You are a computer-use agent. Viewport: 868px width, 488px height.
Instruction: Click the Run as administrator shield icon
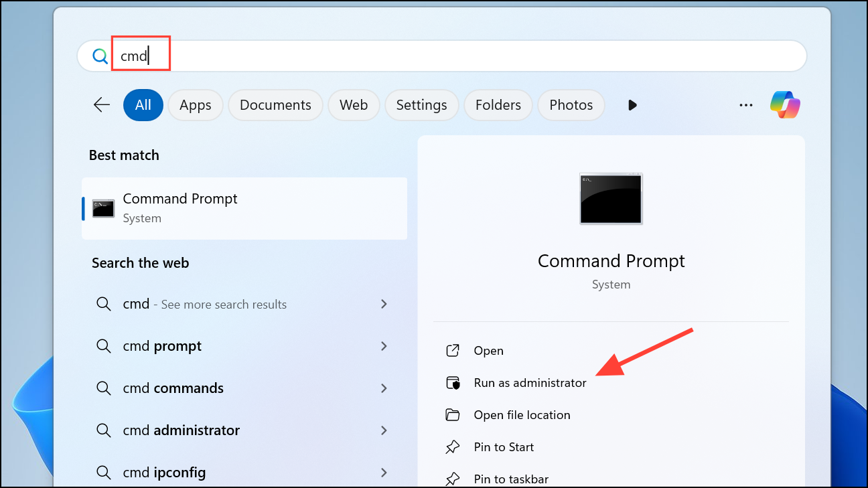click(453, 383)
